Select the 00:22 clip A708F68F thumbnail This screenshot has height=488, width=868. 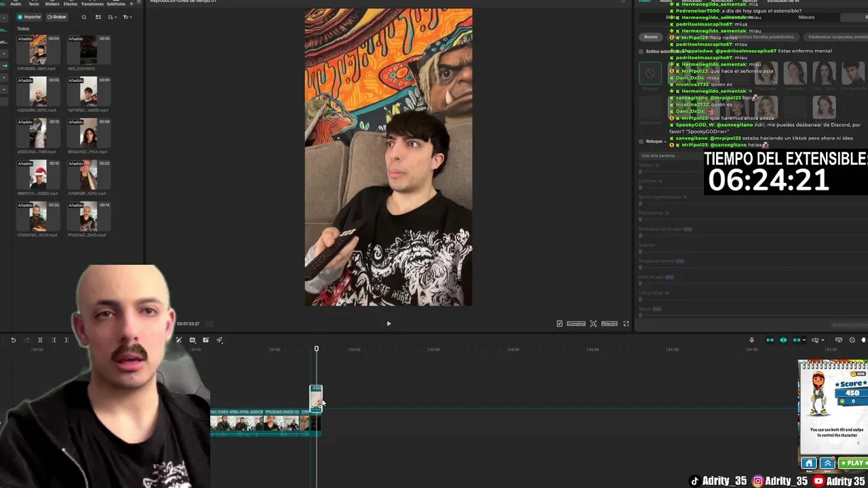pos(89,175)
